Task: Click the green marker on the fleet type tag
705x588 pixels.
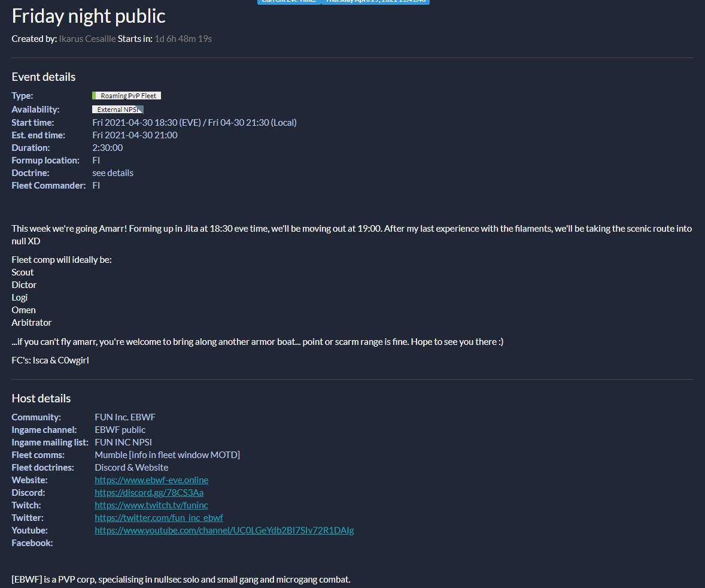Action: [95, 95]
